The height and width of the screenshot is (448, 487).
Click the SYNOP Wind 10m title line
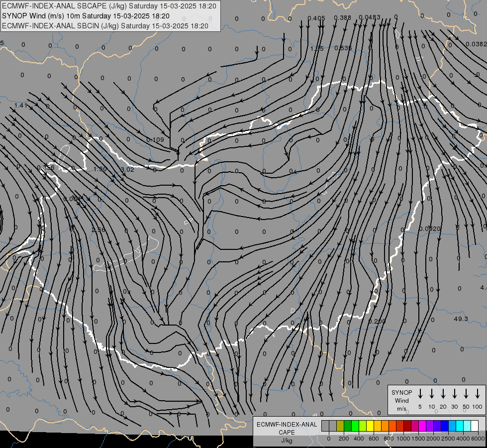tap(86, 16)
